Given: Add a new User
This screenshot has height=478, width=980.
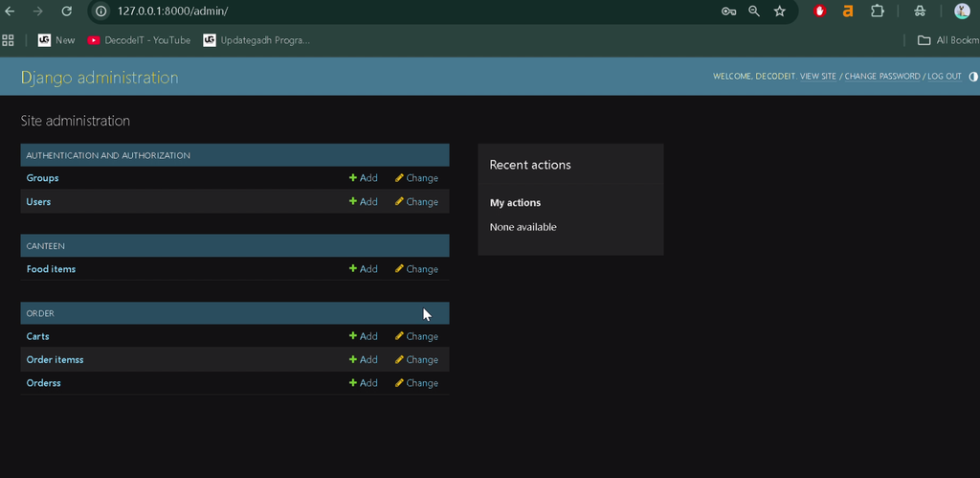Looking at the screenshot, I should (363, 201).
